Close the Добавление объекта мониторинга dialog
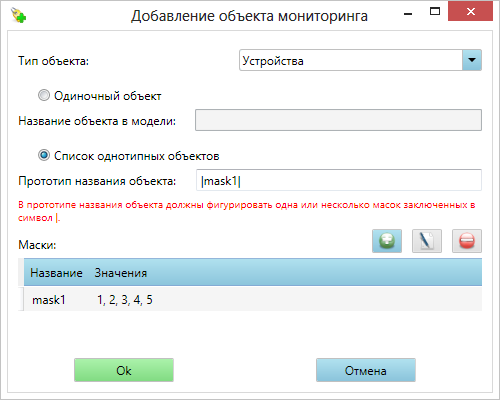The height and width of the screenshot is (400, 500). [471, 12]
